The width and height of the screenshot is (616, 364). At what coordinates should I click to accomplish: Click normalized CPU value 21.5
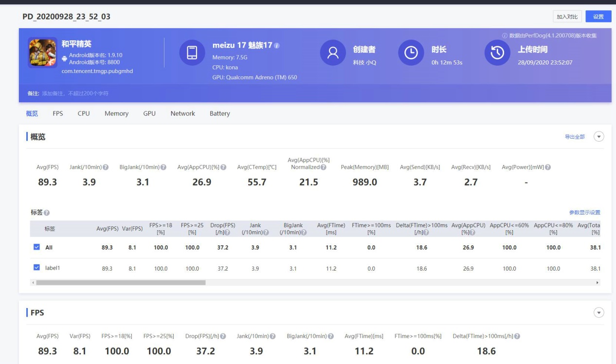click(x=308, y=182)
